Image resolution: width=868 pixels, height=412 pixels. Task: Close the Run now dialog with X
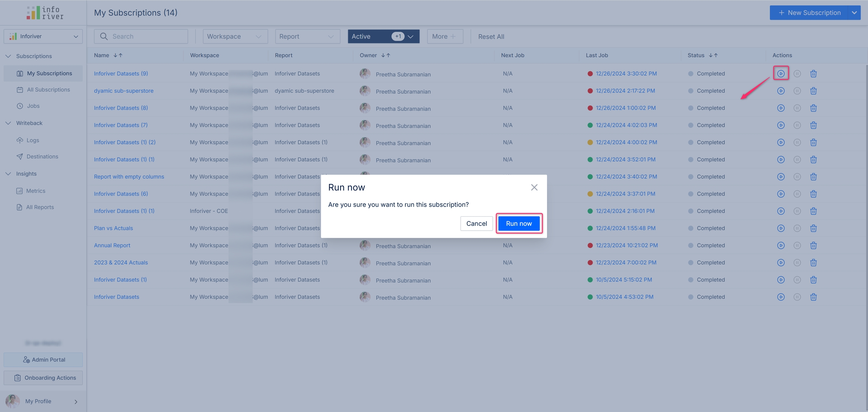(x=534, y=187)
